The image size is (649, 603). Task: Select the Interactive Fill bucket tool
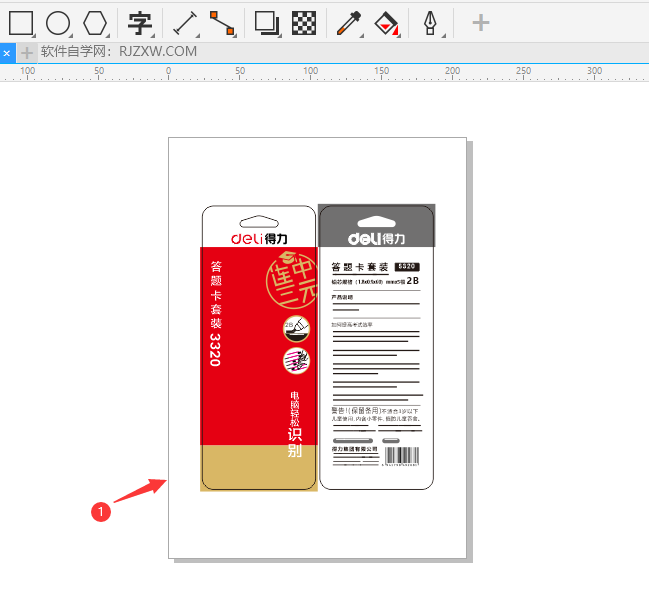386,23
